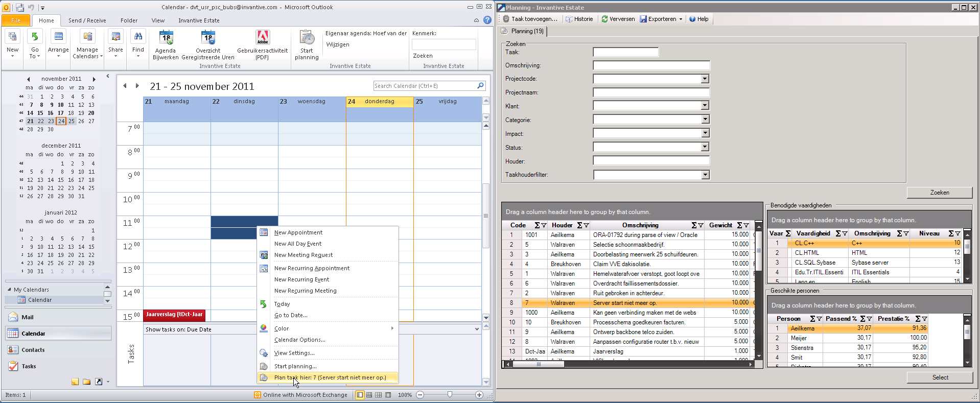Switch to Normal view button in status bar
The width and height of the screenshot is (980, 403).
360,395
